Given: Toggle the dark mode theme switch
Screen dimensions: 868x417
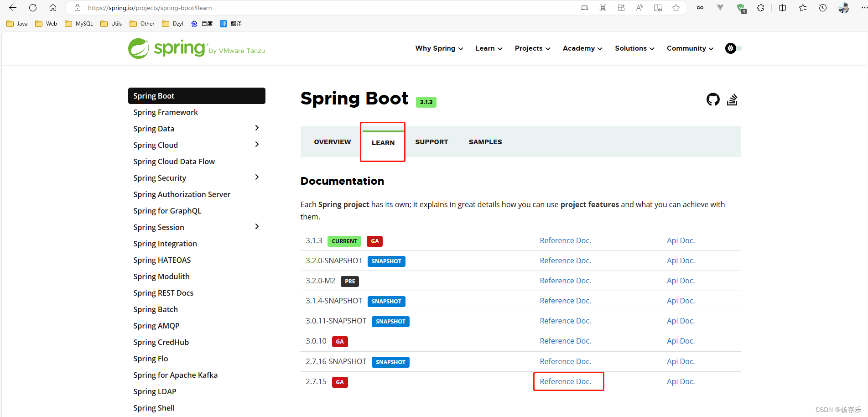Looking at the screenshot, I should 733,48.
